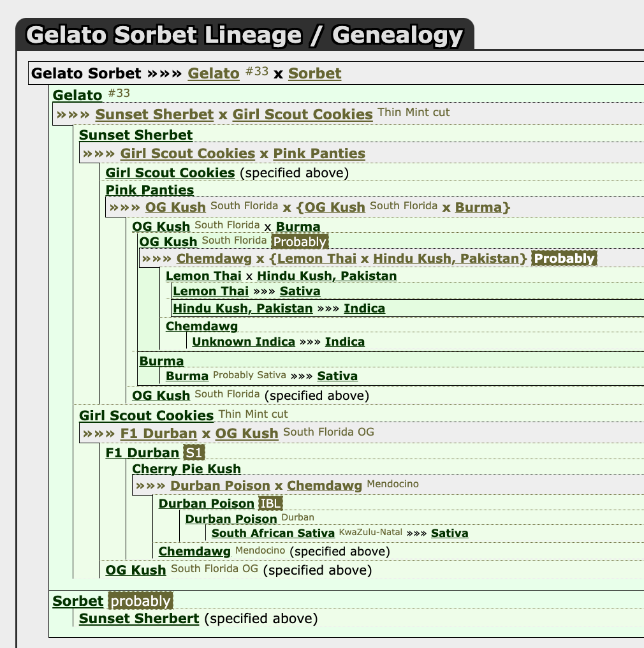
Task: Click the S1 badge next to F1 Durban
Action: coord(194,453)
